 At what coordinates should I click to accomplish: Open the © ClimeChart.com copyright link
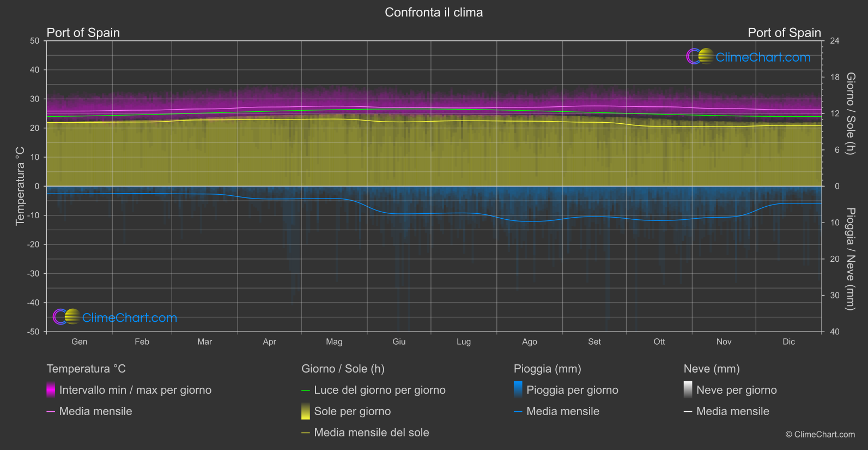click(820, 434)
